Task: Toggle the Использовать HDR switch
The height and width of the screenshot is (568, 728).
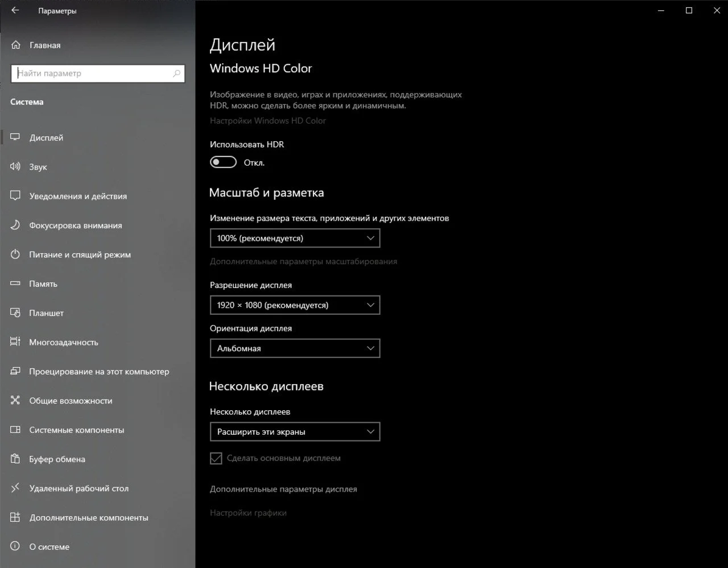Action: tap(223, 162)
